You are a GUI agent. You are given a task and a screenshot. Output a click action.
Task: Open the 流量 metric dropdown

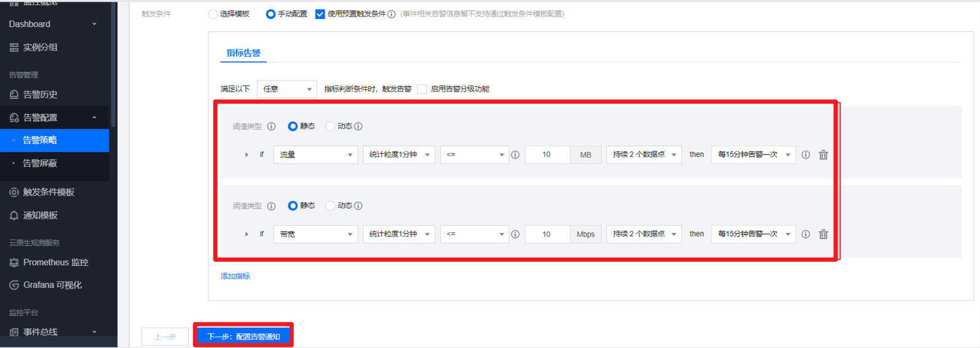click(x=315, y=155)
